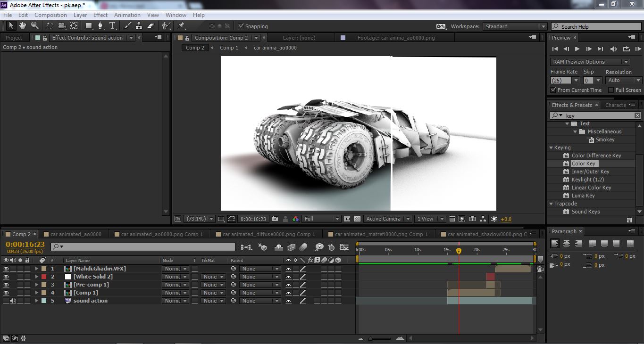Hide the White Solid 2 layer
This screenshot has width=644, height=344.
6,277
